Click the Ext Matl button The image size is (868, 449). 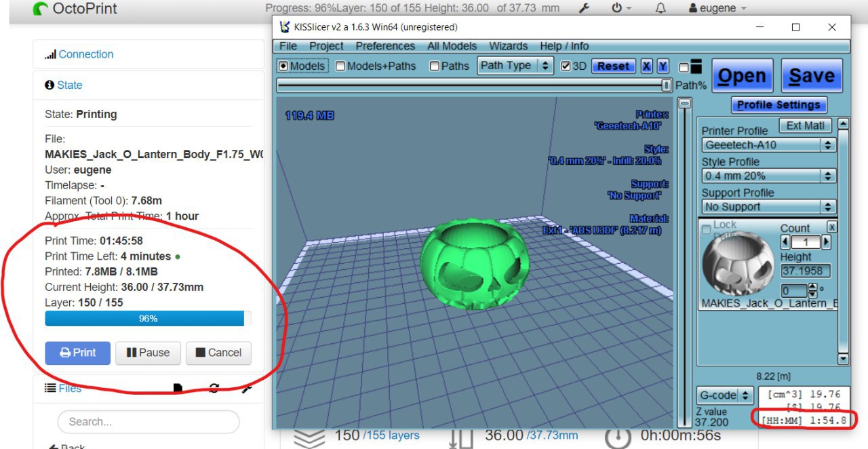coord(805,125)
